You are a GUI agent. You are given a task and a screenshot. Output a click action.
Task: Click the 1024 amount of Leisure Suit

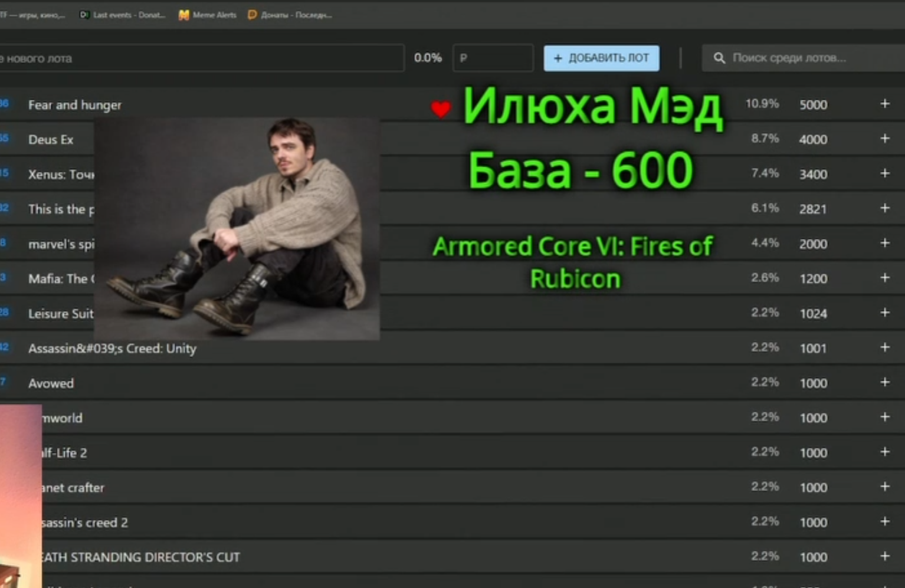point(813,314)
